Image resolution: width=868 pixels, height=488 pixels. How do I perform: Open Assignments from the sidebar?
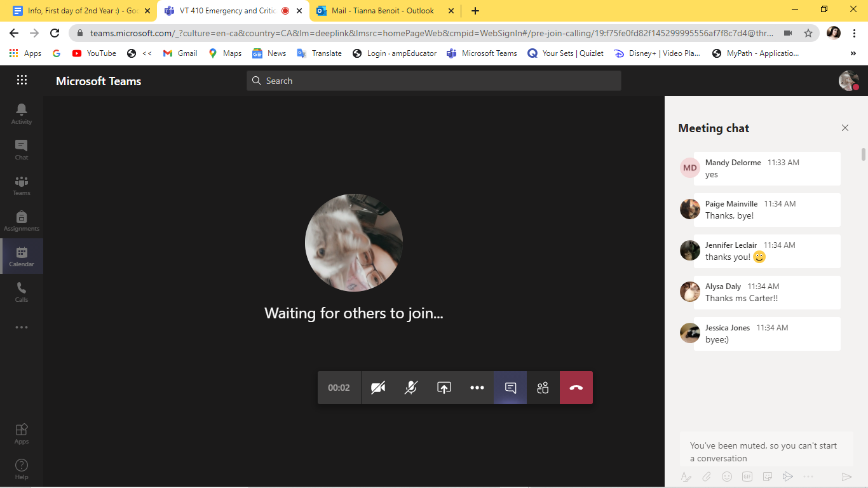click(x=21, y=220)
